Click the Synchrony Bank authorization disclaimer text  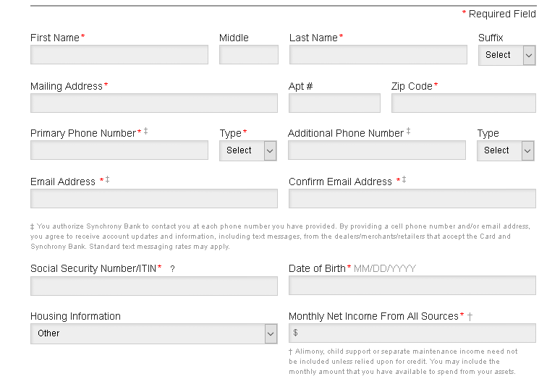point(280,237)
